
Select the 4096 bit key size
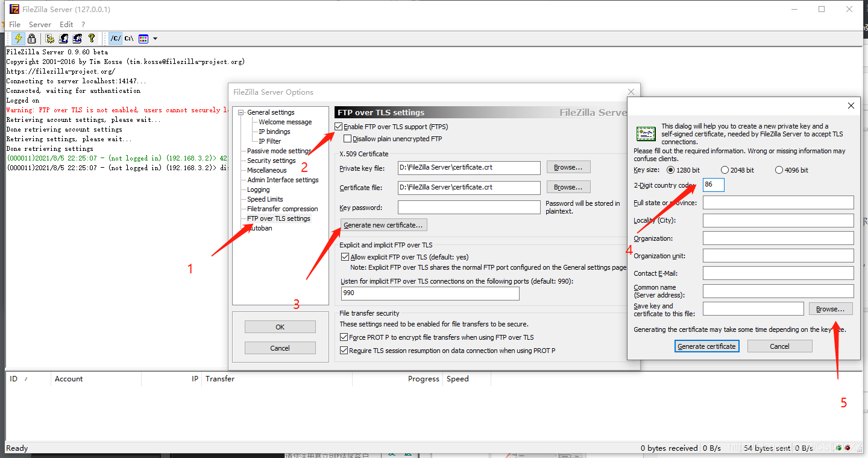tap(779, 170)
